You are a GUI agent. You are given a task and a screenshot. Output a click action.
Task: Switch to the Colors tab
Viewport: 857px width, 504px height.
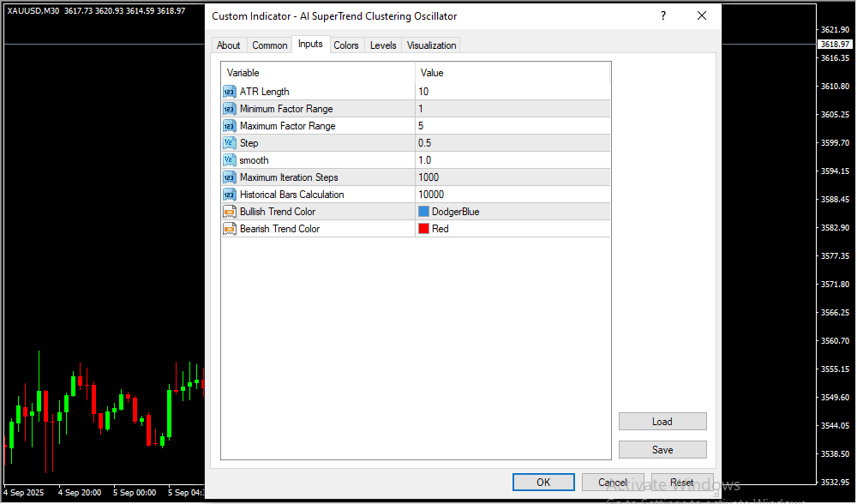[x=346, y=45]
